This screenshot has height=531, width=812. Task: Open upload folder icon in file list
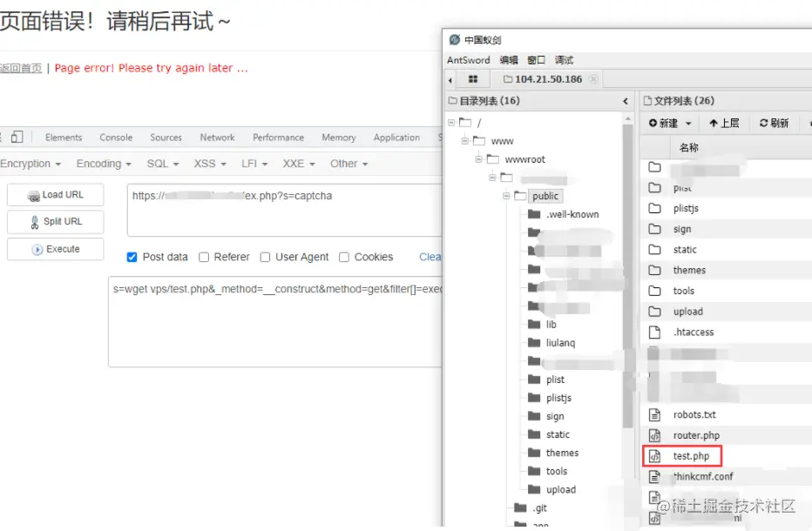click(654, 312)
